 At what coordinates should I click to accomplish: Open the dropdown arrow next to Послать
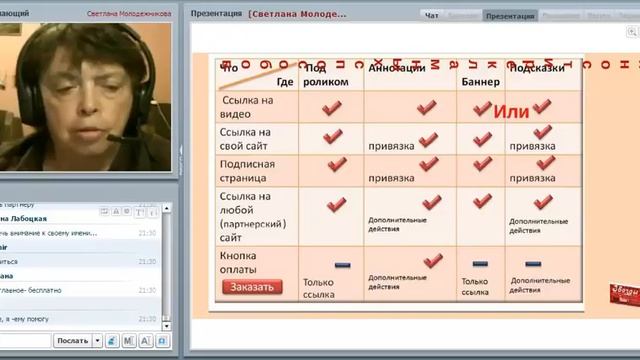pos(98,340)
